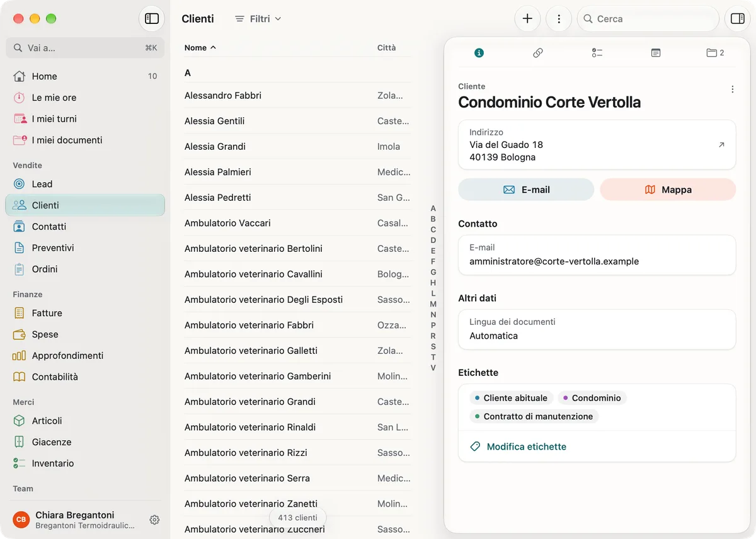Open client info tab icon
The width and height of the screenshot is (756, 539).
(x=479, y=53)
